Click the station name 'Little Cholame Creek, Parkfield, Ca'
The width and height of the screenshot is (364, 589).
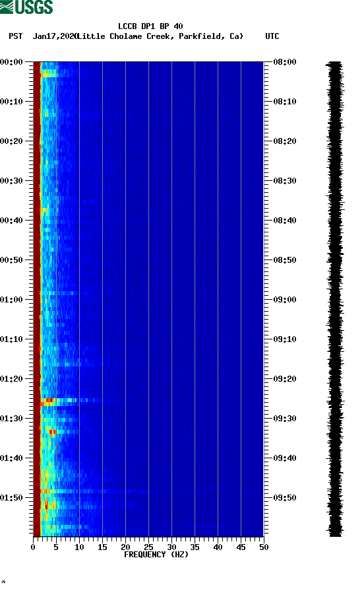[161, 36]
